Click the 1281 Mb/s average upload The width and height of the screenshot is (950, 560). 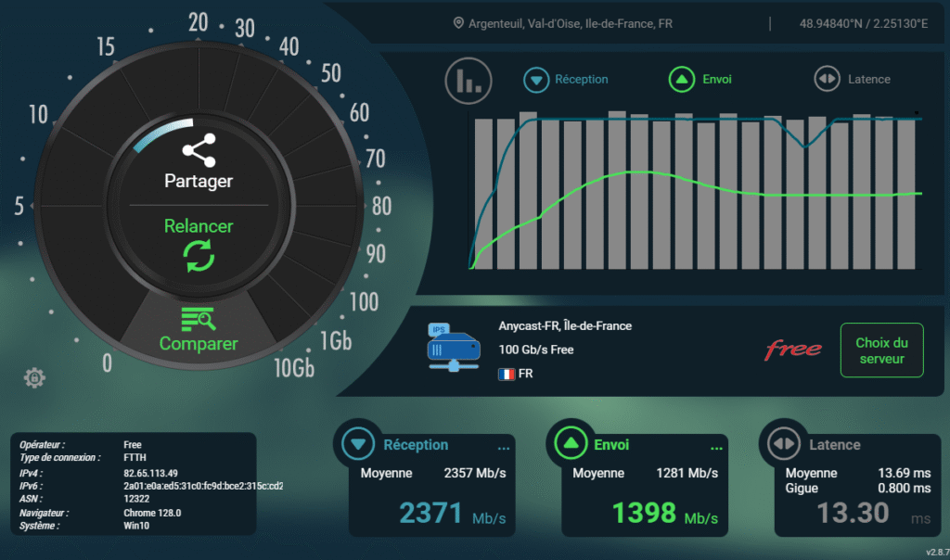tap(687, 474)
